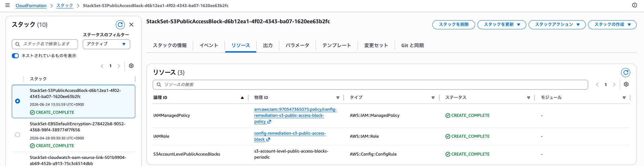Viewport: 644px width, 166px height.
Task: Sort by 論理 ID ascending arrow
Action: (x=242, y=98)
